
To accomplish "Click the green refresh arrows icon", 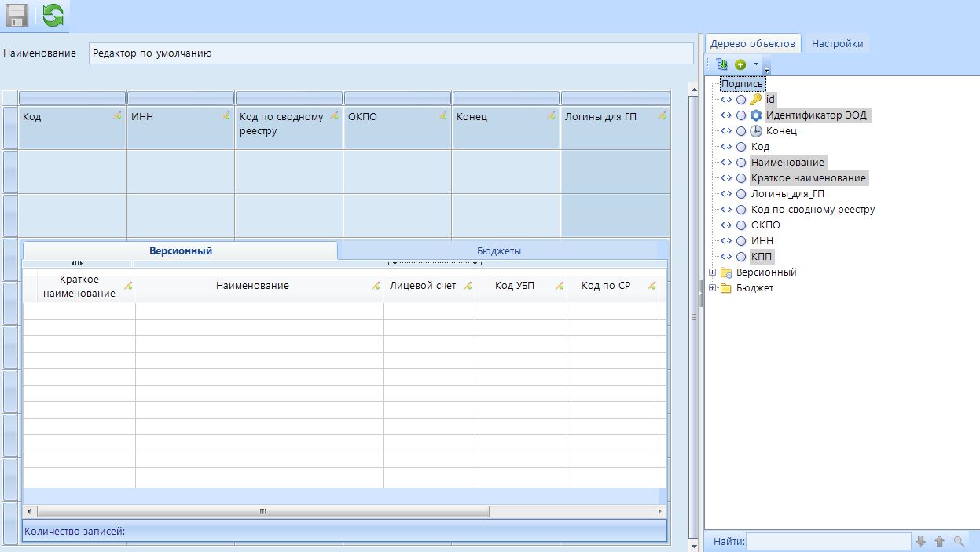I will [x=53, y=16].
